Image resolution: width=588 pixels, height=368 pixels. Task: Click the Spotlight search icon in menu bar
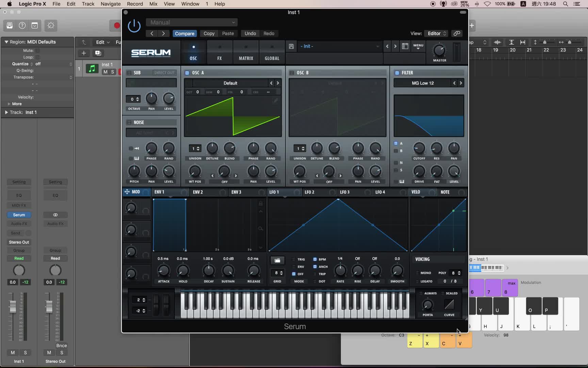(x=565, y=4)
